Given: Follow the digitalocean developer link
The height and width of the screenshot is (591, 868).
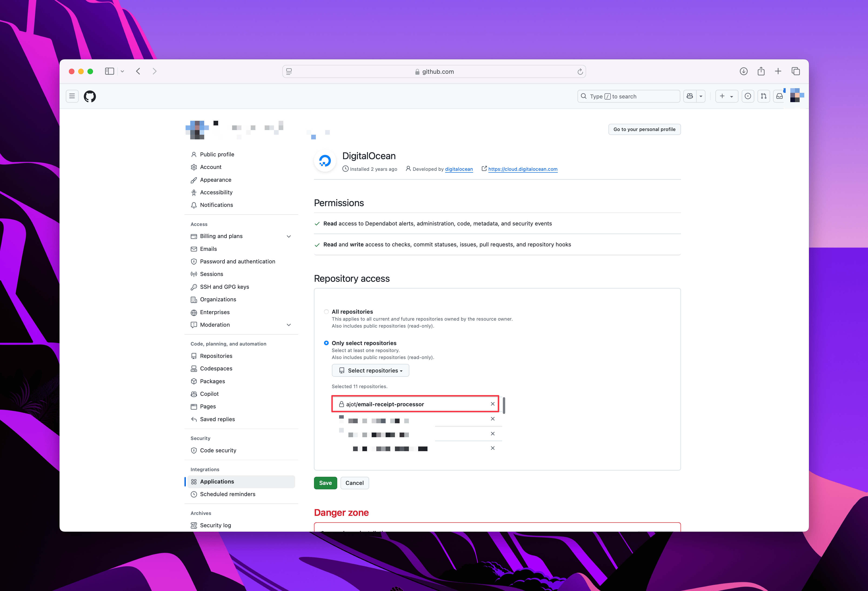Looking at the screenshot, I should (x=459, y=169).
